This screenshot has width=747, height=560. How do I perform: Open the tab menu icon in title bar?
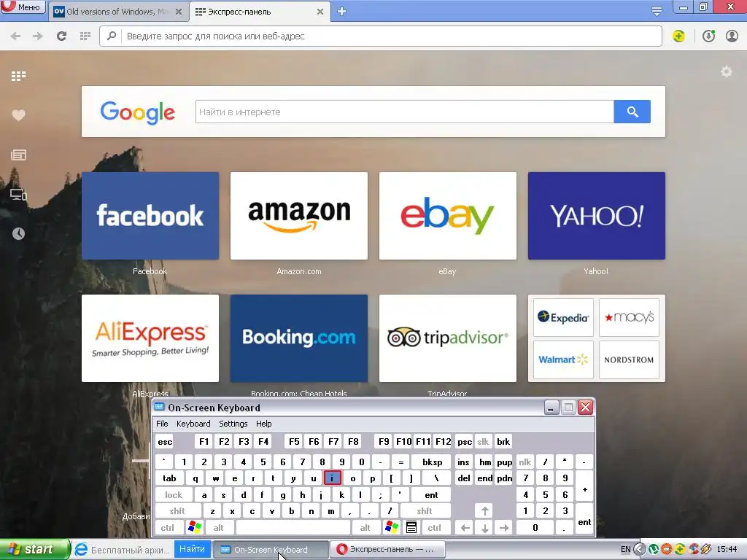(x=657, y=11)
